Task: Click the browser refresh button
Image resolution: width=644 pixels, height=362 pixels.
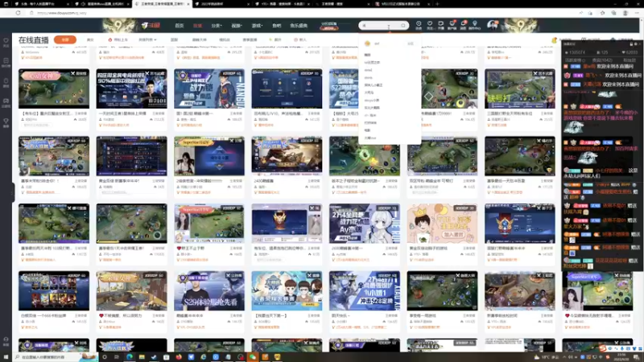Action: pyautogui.click(x=18, y=13)
